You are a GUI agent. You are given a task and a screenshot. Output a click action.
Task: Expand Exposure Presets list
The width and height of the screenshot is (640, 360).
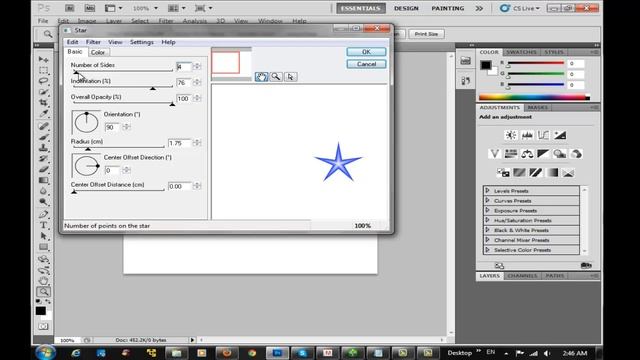click(487, 210)
